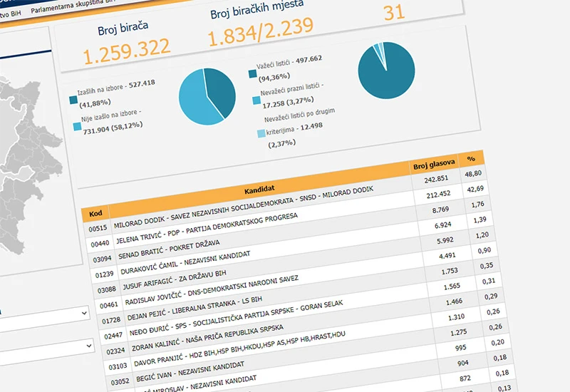This screenshot has width=570, height=392.
Task: Click the vote count 212.452
Action: click(x=438, y=195)
